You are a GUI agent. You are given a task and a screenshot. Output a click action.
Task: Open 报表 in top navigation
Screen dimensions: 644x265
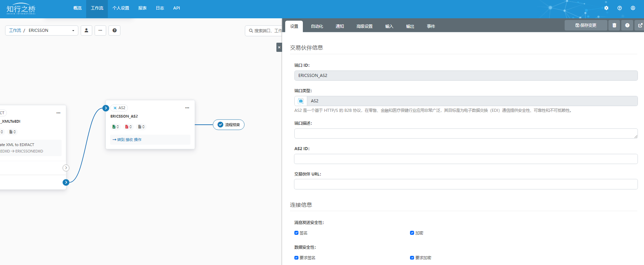[142, 8]
